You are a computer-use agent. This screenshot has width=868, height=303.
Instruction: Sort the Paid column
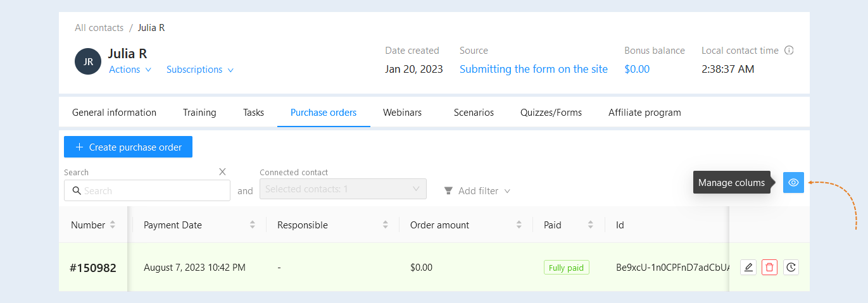pyautogui.click(x=591, y=225)
